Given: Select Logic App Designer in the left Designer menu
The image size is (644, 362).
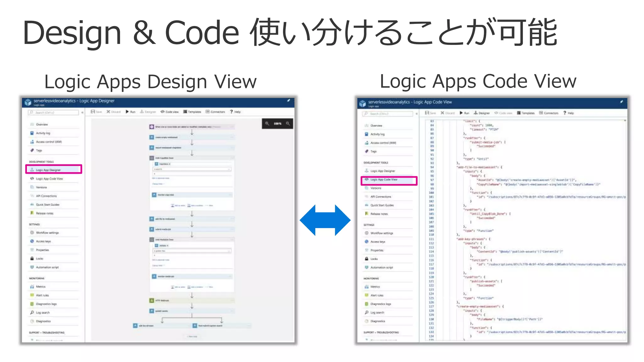Looking at the screenshot, I should pos(48,170).
